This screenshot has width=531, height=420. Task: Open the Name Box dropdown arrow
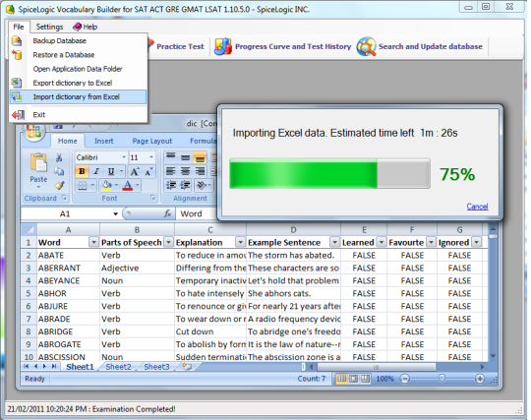pos(115,213)
